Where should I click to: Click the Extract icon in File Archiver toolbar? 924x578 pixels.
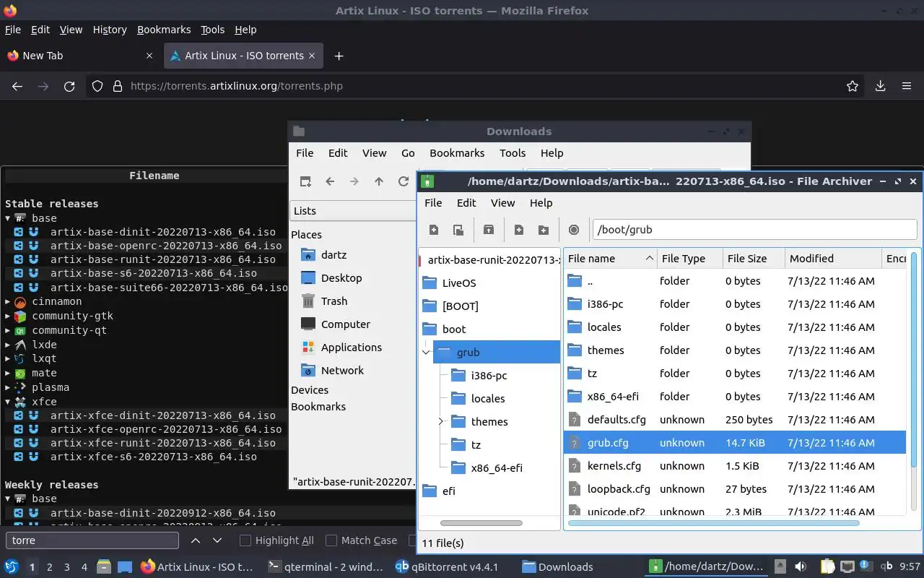point(489,230)
